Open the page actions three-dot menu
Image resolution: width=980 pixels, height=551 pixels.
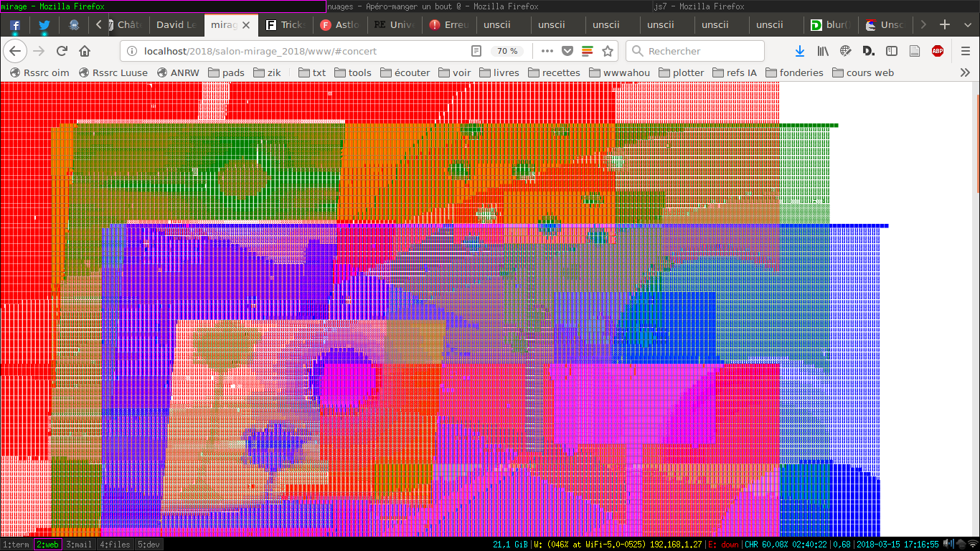(x=547, y=51)
